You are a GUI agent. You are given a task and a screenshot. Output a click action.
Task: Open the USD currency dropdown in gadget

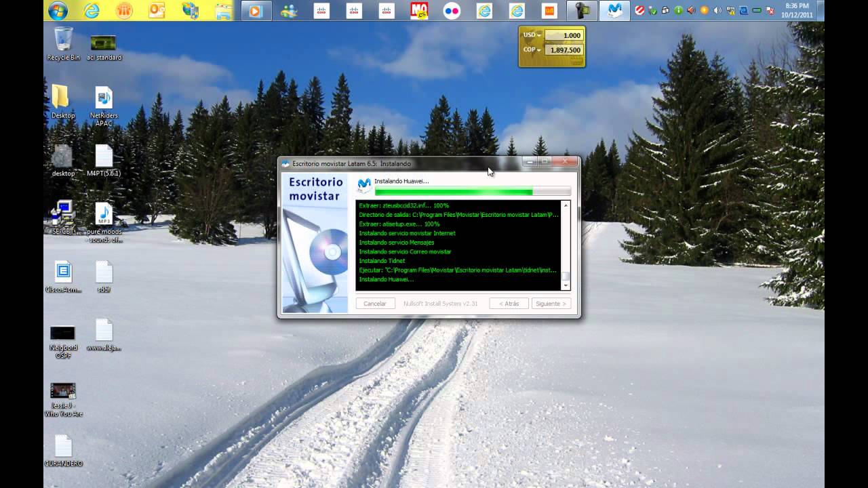(x=531, y=35)
